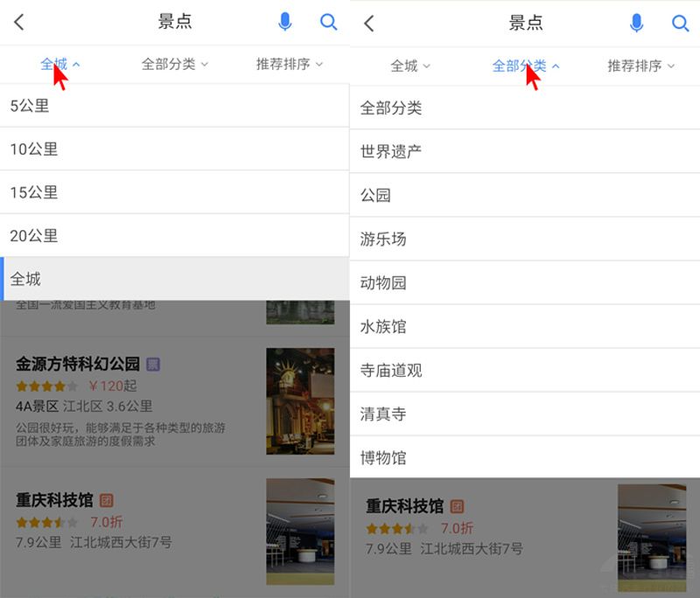Open the 金源方特科幻公园 photo thumbnail
700x598 pixels.
[300, 400]
